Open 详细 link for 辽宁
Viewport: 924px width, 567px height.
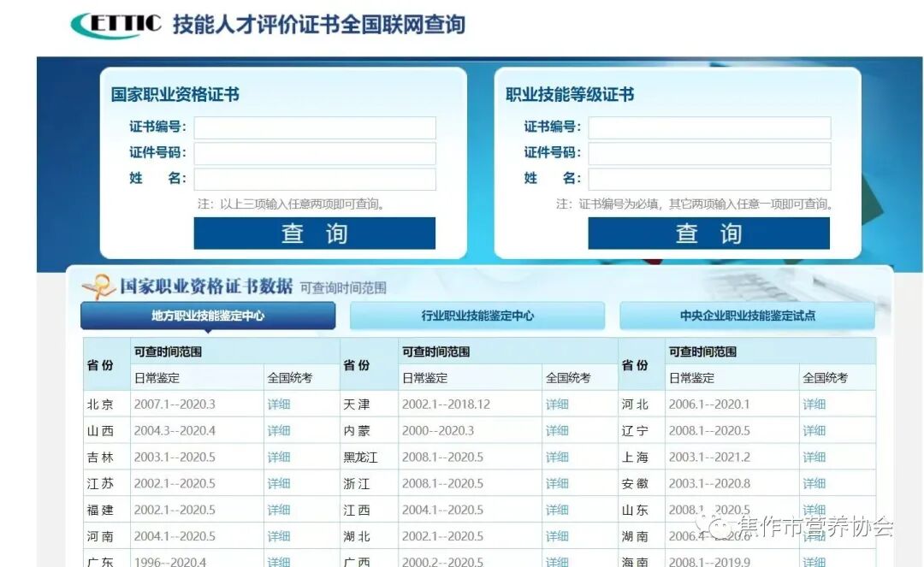(x=814, y=431)
